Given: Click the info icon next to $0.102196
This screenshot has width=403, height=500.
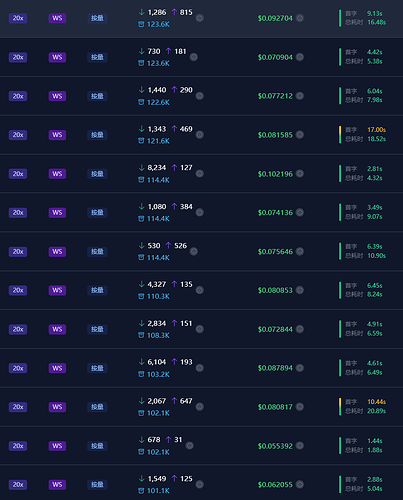Looking at the screenshot, I should (300, 173).
